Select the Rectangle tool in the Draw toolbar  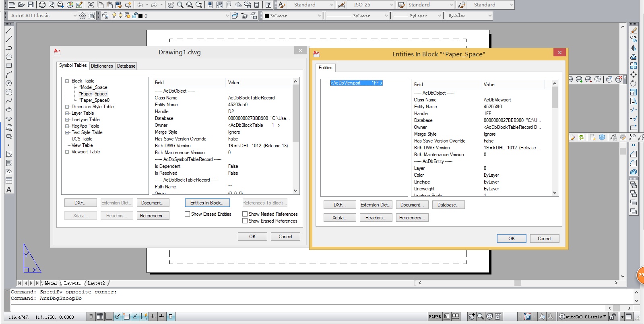point(9,66)
